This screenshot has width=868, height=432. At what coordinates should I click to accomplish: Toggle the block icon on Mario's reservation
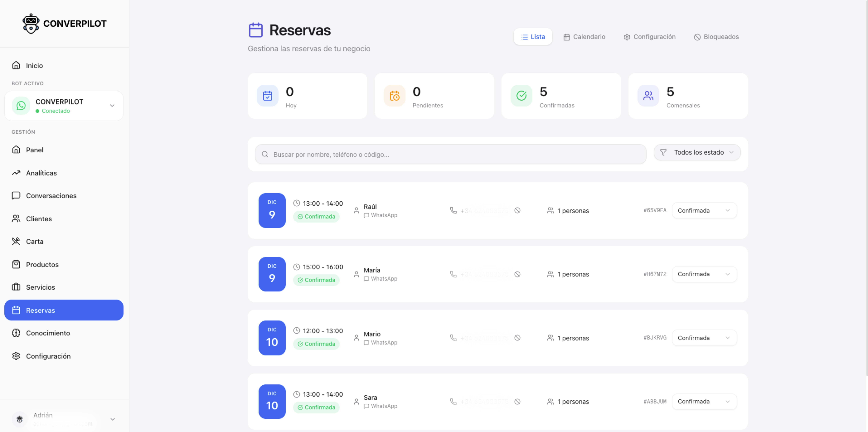tap(518, 338)
